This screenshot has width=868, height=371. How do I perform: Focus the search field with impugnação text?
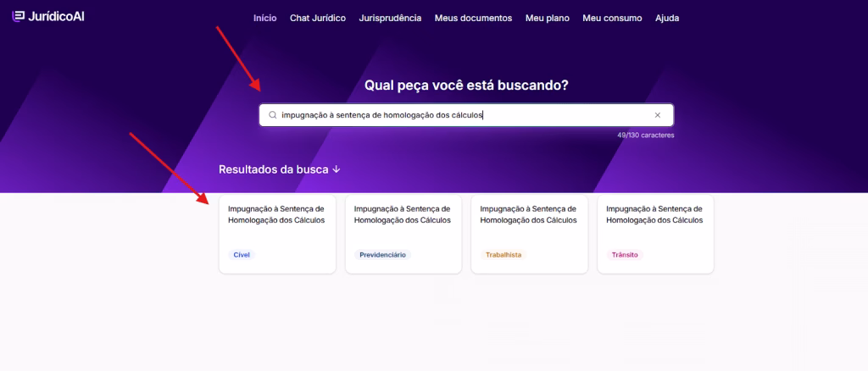coord(467,115)
